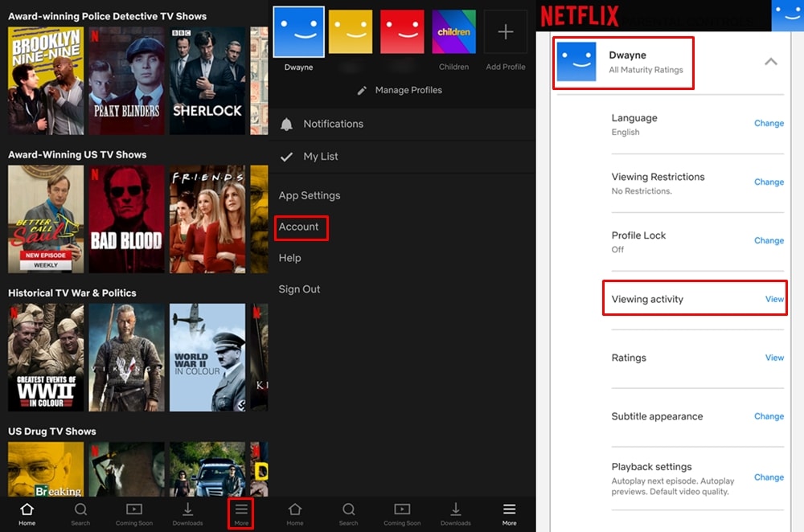Open Friends poster

[x=207, y=219]
